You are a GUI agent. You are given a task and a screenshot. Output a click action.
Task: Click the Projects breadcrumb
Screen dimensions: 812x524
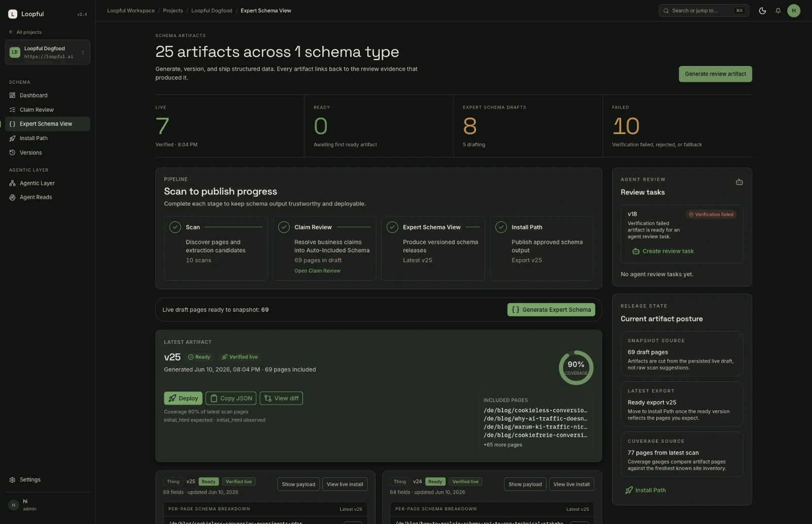coord(173,11)
